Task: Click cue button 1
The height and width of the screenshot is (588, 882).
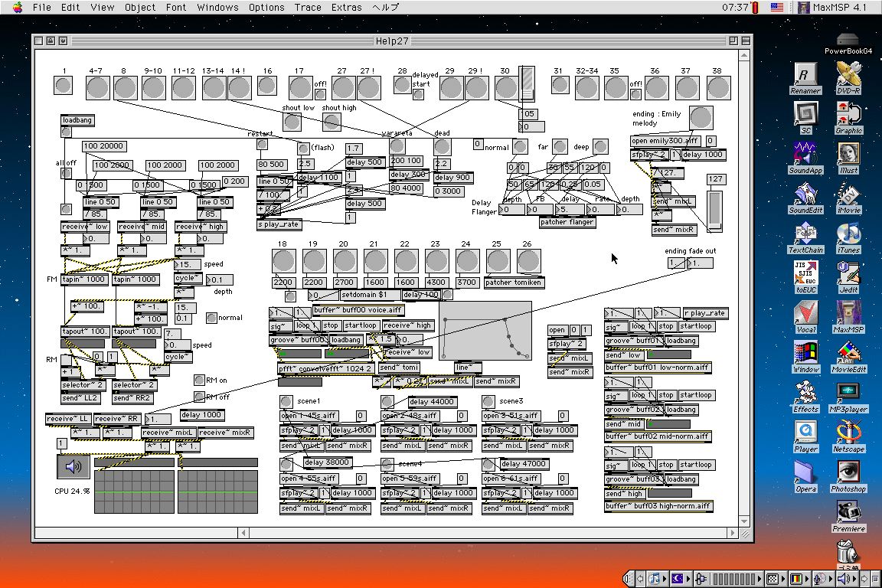Action: tap(63, 85)
